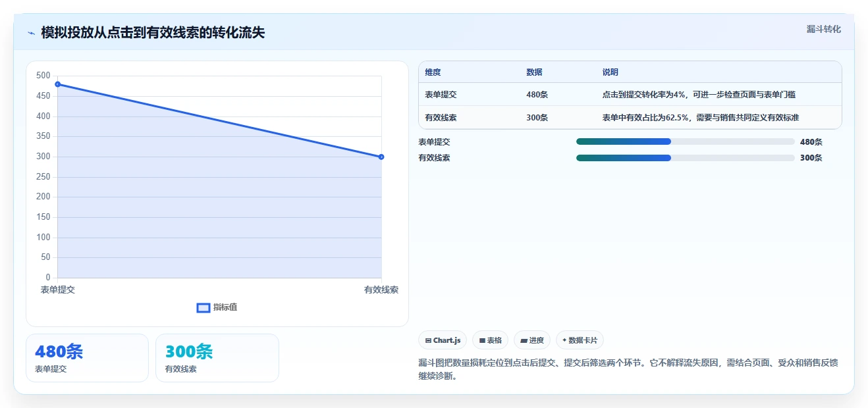
Task: Click the 说明 column header
Action: pos(610,72)
